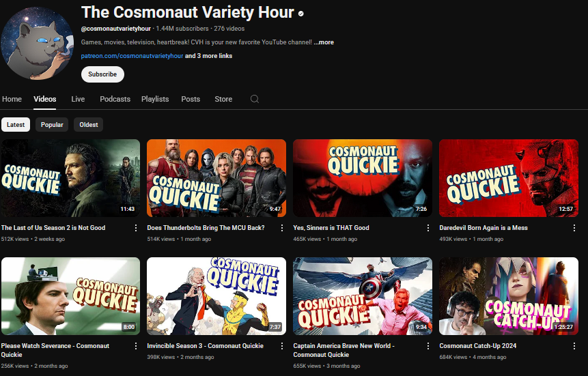
Task: Click 'The Cosmonaut Variety Hour' channel heading
Action: [x=188, y=12]
